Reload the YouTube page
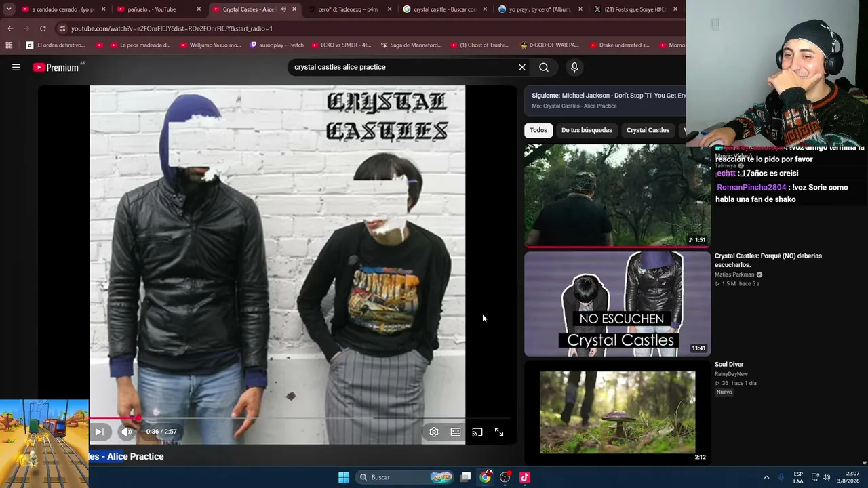This screenshot has width=868, height=488. [x=43, y=28]
